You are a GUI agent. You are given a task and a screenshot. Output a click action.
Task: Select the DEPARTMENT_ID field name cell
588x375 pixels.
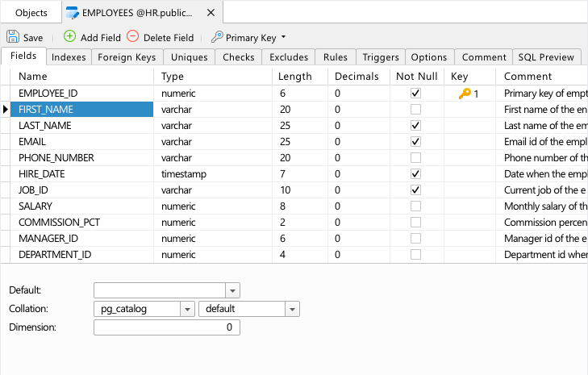coord(81,255)
